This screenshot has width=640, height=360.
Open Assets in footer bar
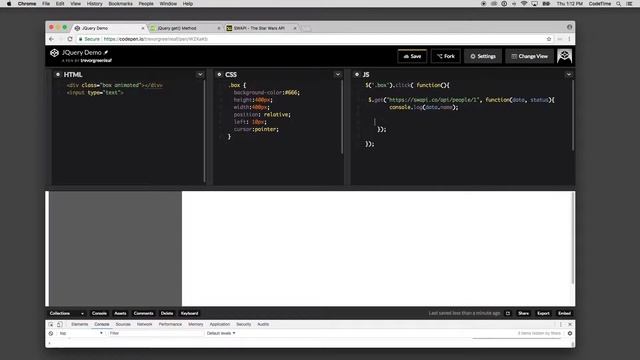tap(120, 313)
